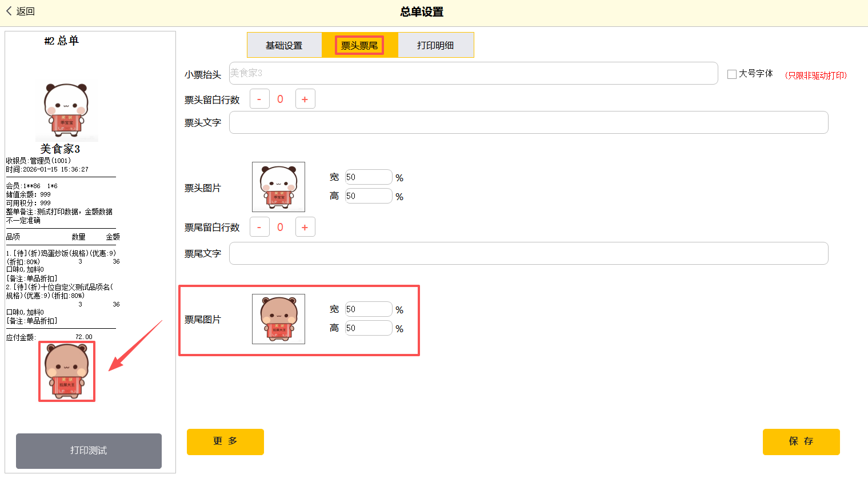Image resolution: width=868 pixels, height=478 pixels.
Task: Enable the 大号字体 checkbox
Action: [x=732, y=74]
